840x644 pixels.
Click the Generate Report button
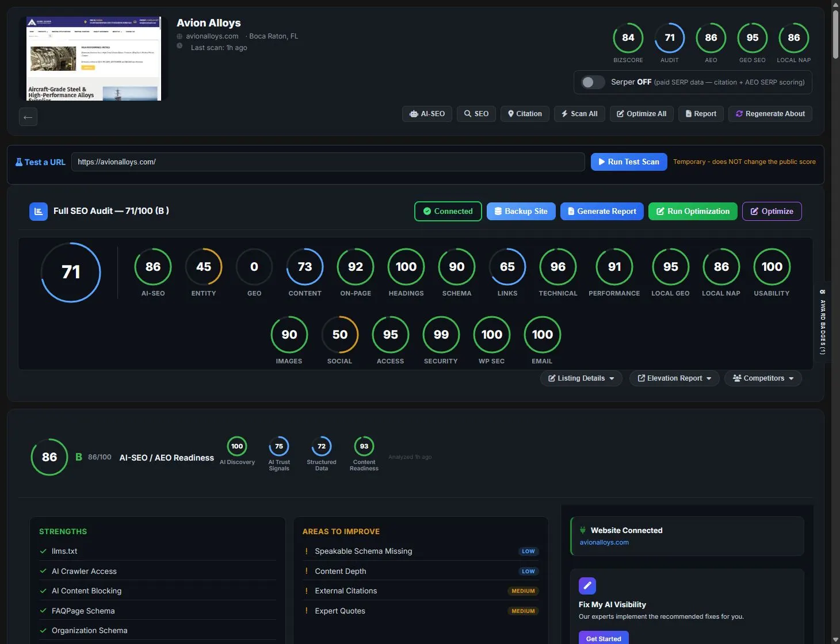coord(602,212)
